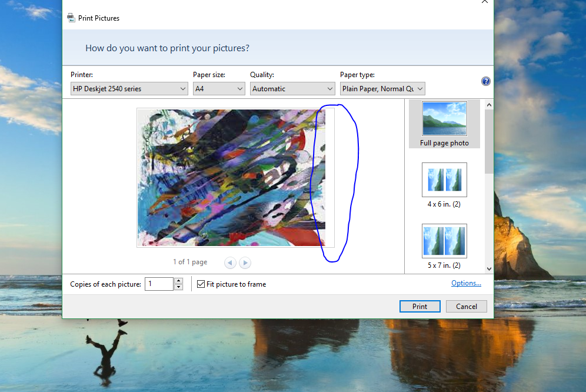Go to next page with right arrow
Screen dimensions: 586x392
pyautogui.click(x=245, y=263)
